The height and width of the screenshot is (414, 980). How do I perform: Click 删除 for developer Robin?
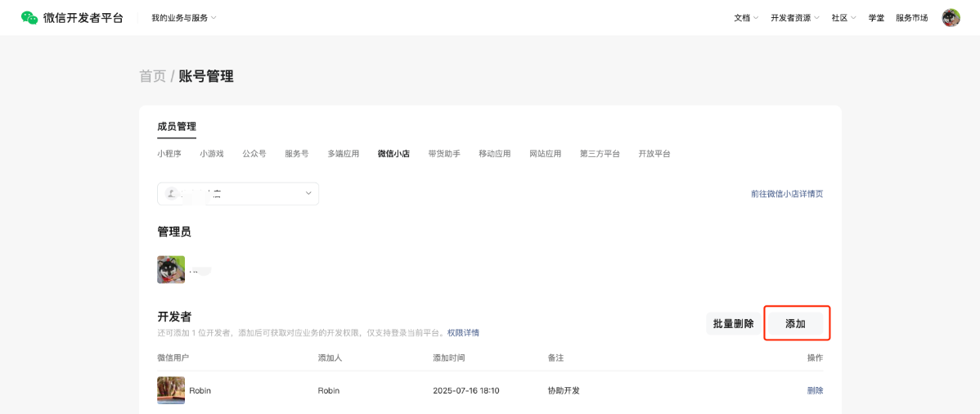[x=815, y=391]
